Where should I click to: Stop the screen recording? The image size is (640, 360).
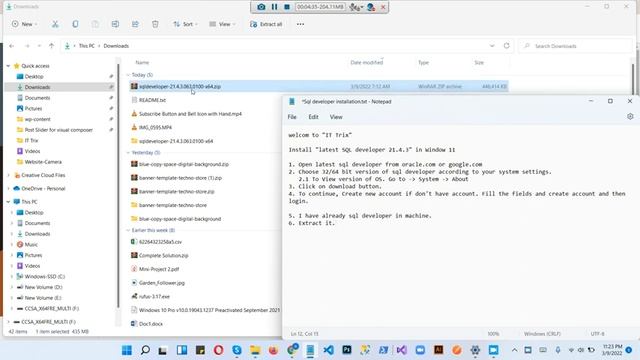(287, 7)
